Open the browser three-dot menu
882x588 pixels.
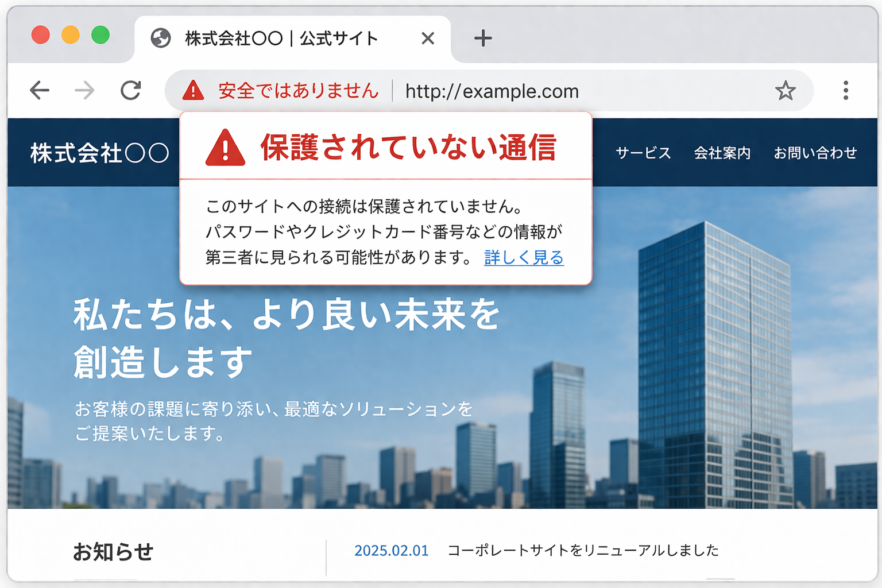(846, 90)
